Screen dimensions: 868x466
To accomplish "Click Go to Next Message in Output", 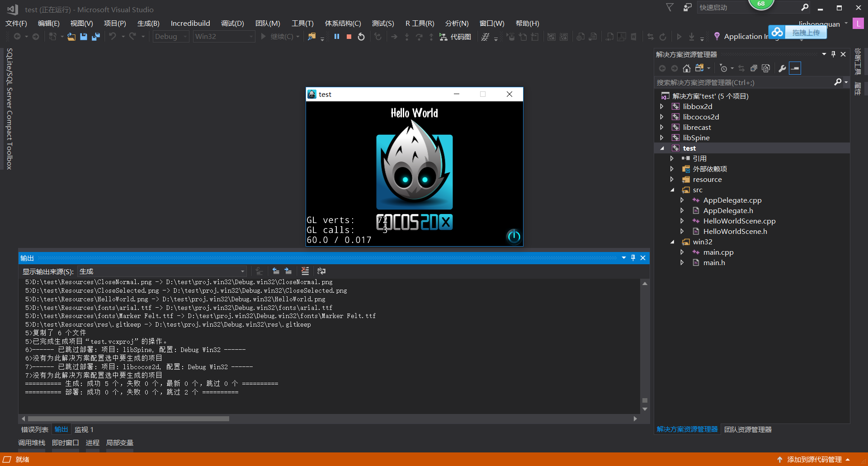I will tap(288, 271).
